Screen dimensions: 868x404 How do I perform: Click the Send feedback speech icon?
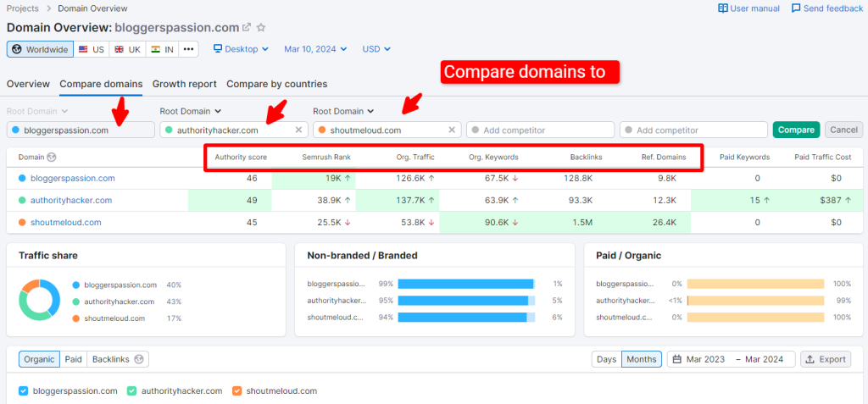click(x=796, y=8)
